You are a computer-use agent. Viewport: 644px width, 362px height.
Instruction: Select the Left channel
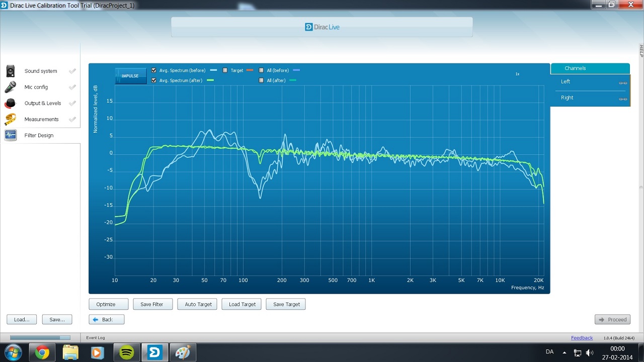pos(590,82)
